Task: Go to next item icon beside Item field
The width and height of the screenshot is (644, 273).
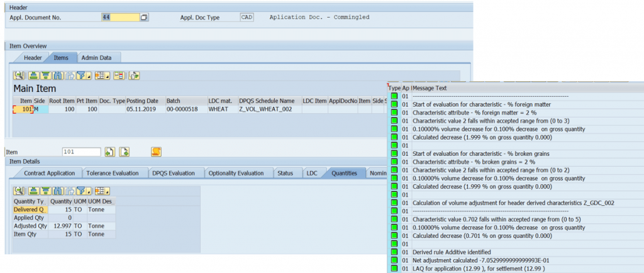Action: coord(125,152)
